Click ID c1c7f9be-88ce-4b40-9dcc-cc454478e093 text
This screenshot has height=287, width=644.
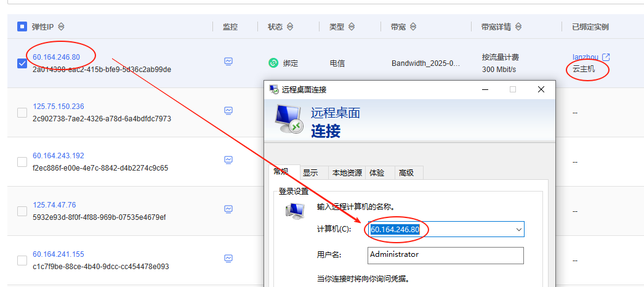click(100, 267)
